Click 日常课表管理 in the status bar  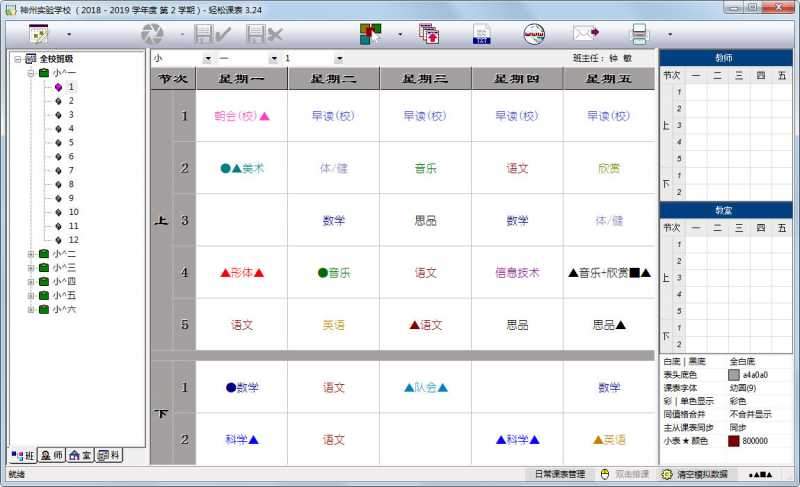pos(559,474)
